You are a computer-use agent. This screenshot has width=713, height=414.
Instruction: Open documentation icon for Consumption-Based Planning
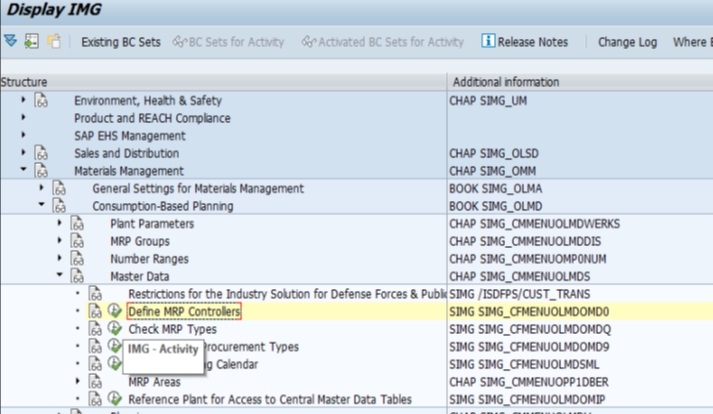click(x=59, y=206)
